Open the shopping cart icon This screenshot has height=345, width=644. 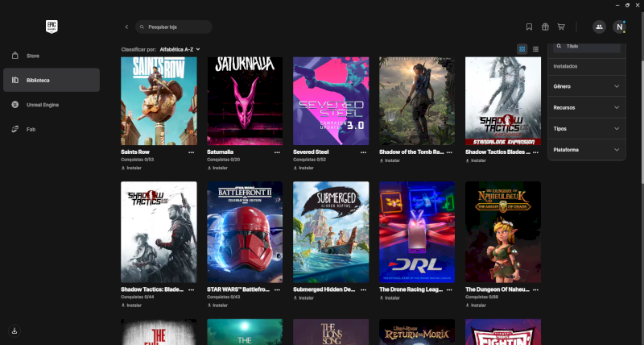click(x=560, y=27)
